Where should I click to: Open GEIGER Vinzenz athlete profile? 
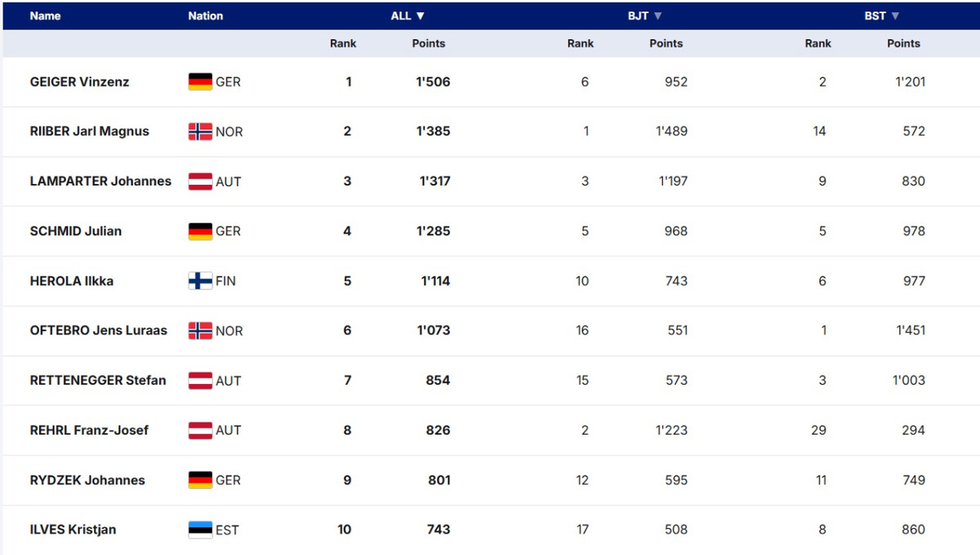79,82
